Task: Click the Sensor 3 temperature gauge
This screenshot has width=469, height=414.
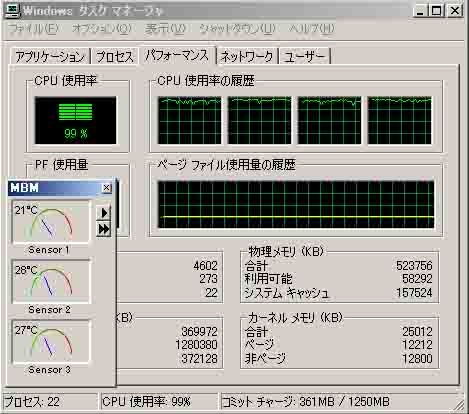Action: coord(51,342)
